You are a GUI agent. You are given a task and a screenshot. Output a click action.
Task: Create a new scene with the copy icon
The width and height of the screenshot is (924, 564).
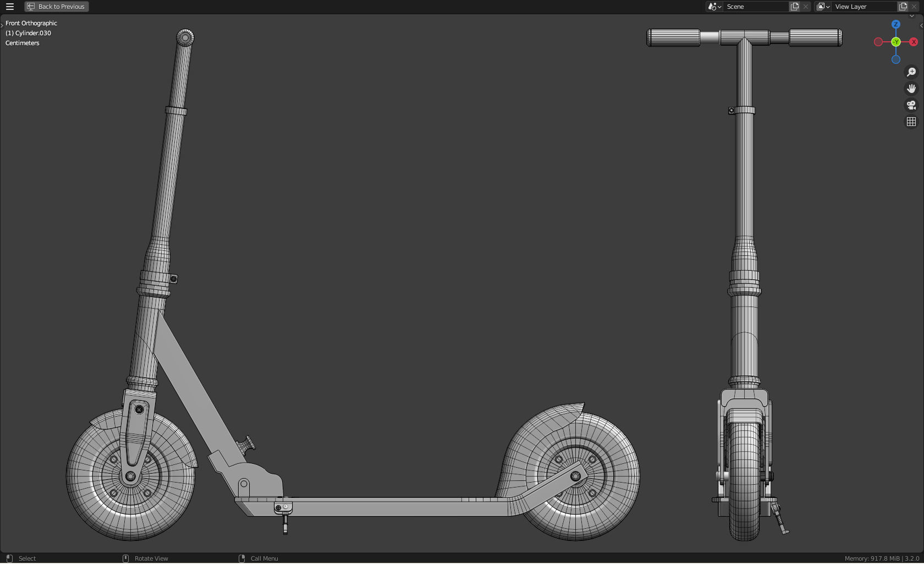click(x=795, y=7)
